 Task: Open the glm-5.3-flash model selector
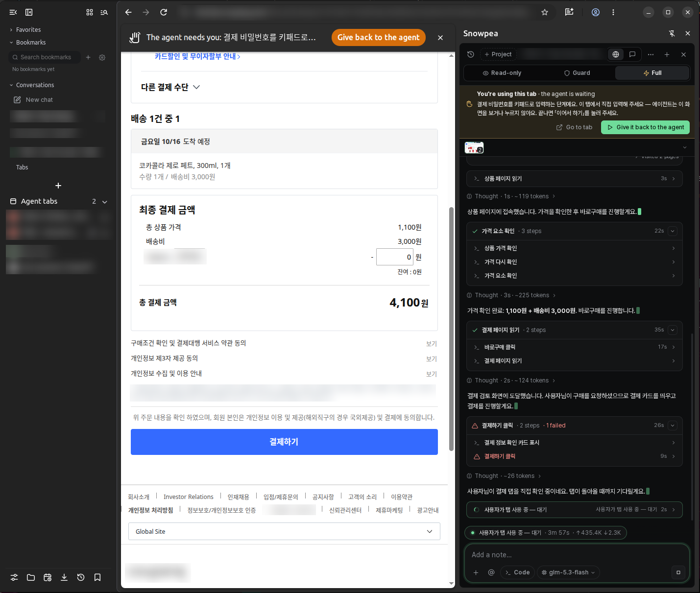point(568,572)
